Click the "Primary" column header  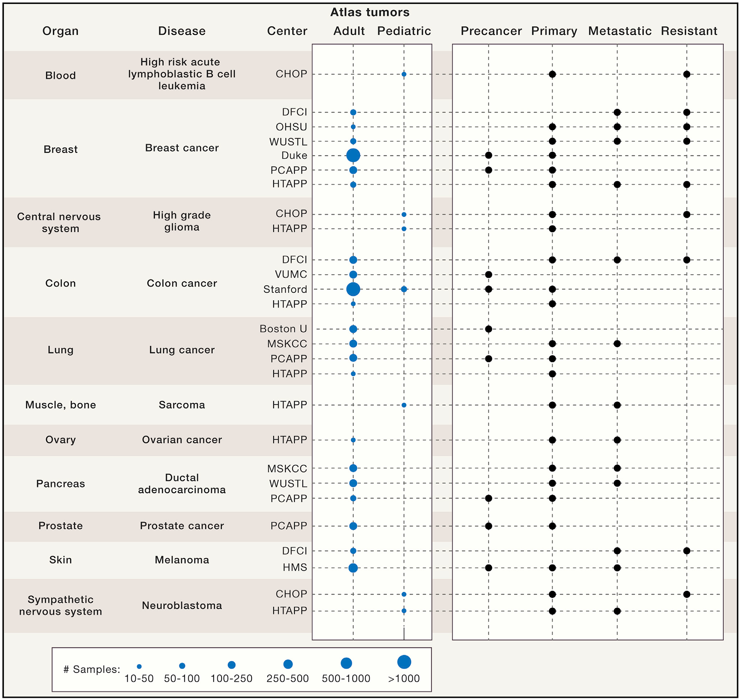pyautogui.click(x=554, y=31)
